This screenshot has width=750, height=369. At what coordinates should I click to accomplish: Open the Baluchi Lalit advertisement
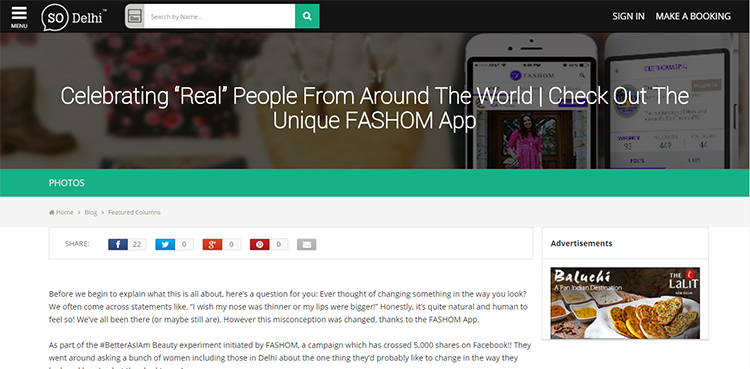[x=625, y=303]
